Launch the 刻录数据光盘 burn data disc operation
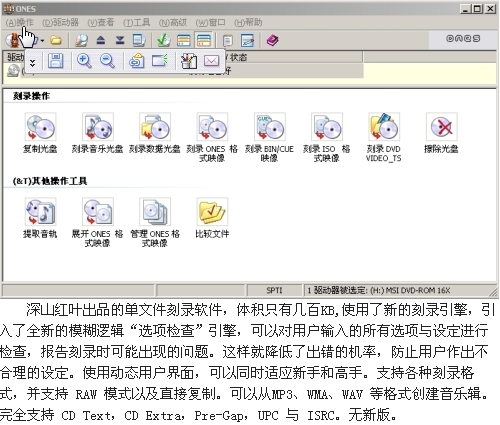The width and height of the screenshot is (500, 425). coord(155,133)
